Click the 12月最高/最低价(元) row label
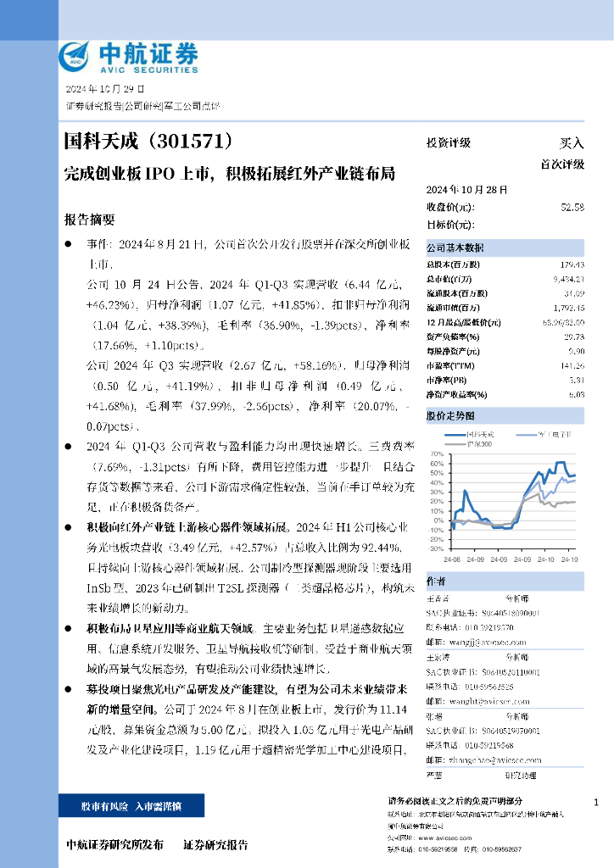This screenshot has width=614, height=868. tap(463, 322)
